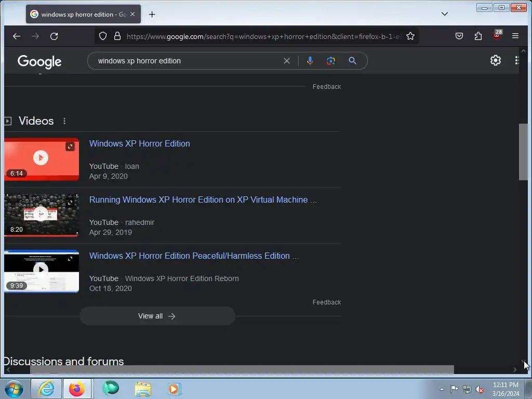Viewport: 532px width, 399px height.
Task: Open Google apps grid
Action: point(516,60)
